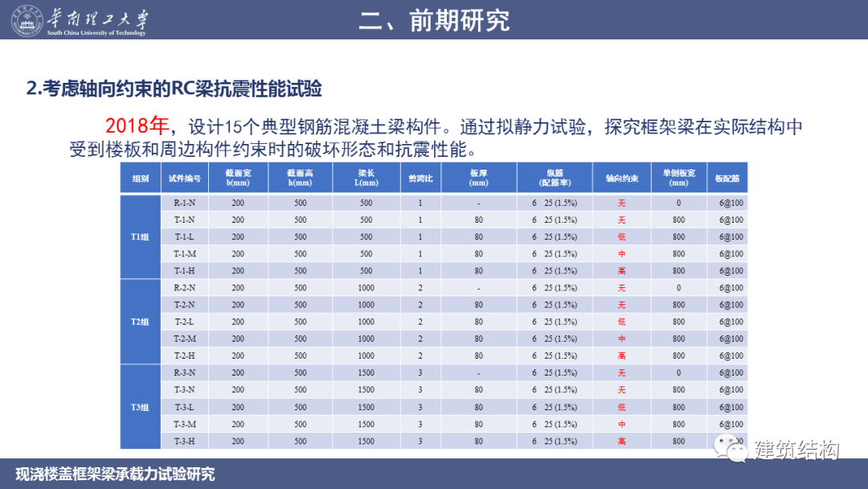The width and height of the screenshot is (868, 489).
Task: Click the R-1-N specimen cell
Action: (185, 203)
